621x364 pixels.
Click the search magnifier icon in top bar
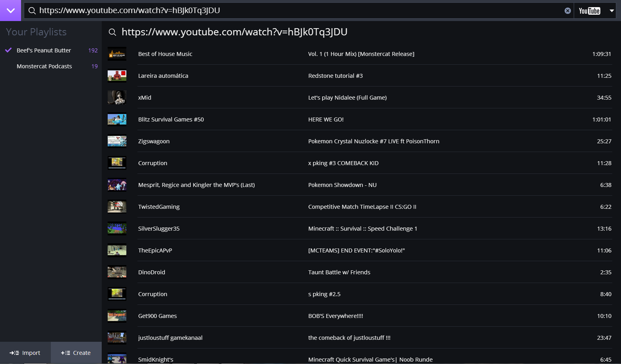tap(32, 11)
